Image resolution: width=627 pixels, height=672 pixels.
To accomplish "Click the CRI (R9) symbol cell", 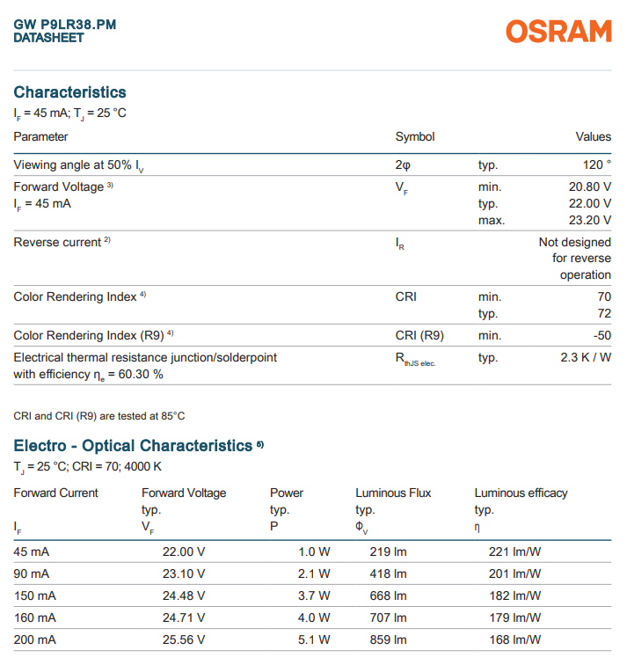I will (419, 335).
